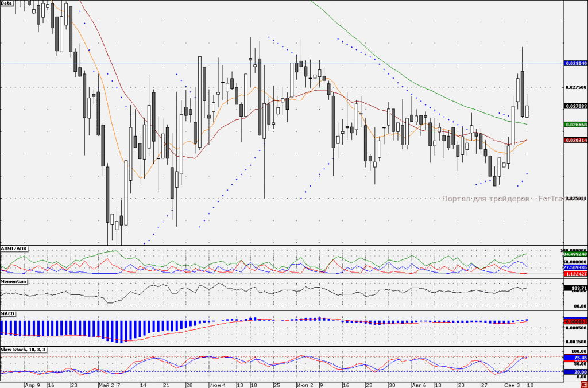588x388 pixels.
Task: Click the Авг 6 date on time axis
Action: [x=419, y=385]
